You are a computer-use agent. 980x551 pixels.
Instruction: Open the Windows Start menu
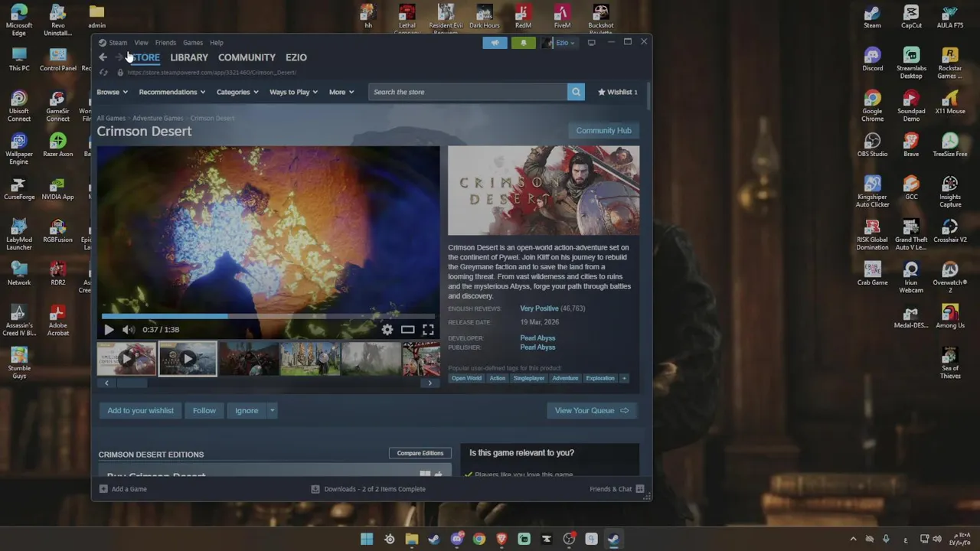click(367, 539)
